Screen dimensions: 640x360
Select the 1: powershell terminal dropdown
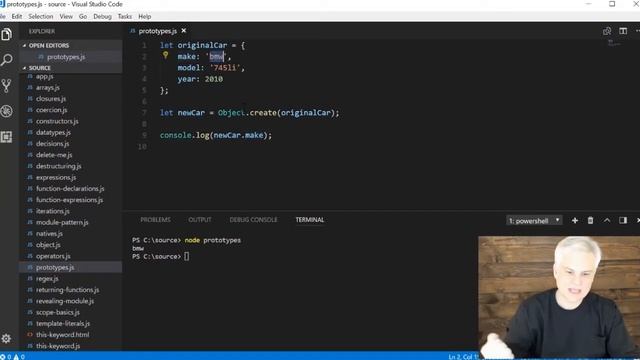coord(534,220)
